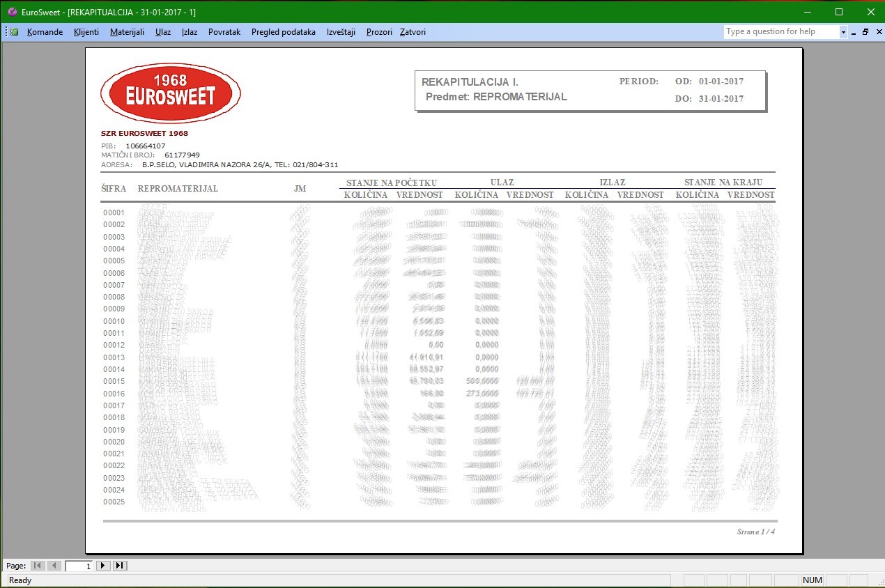Click the 'Type a question for help' box
This screenshot has width=885, height=588.
point(780,32)
